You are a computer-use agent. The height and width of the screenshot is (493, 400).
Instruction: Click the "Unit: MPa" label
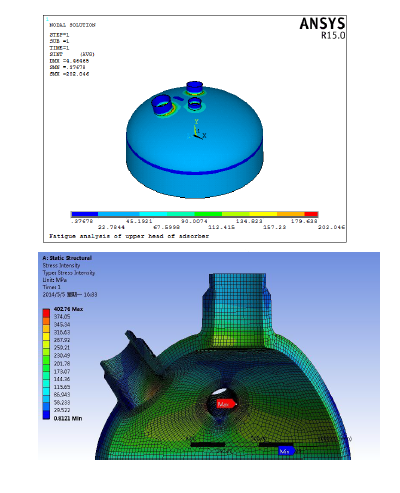coord(55,280)
